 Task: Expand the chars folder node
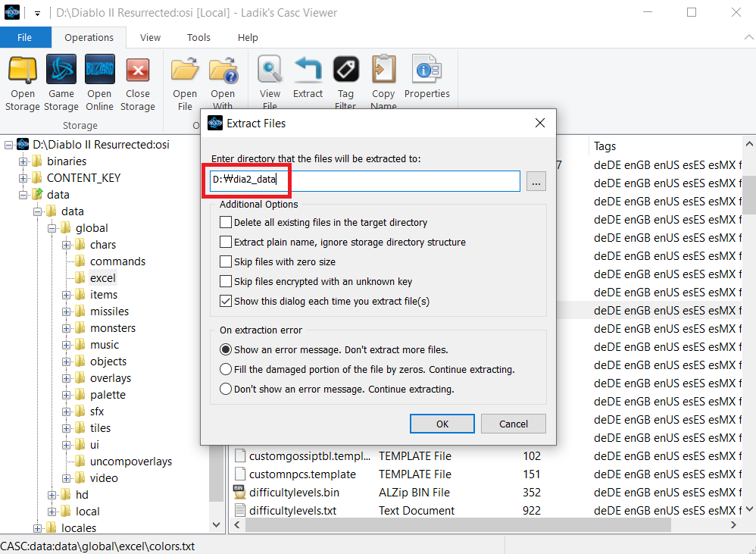(66, 245)
